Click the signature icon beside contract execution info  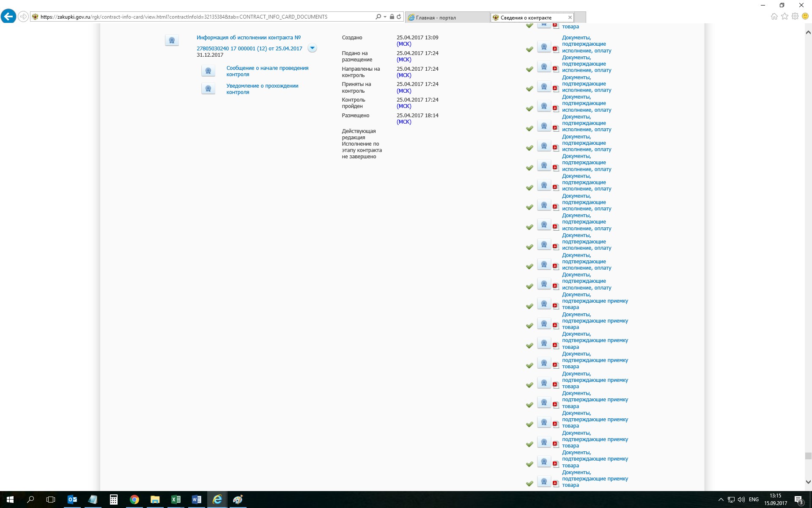pos(172,41)
